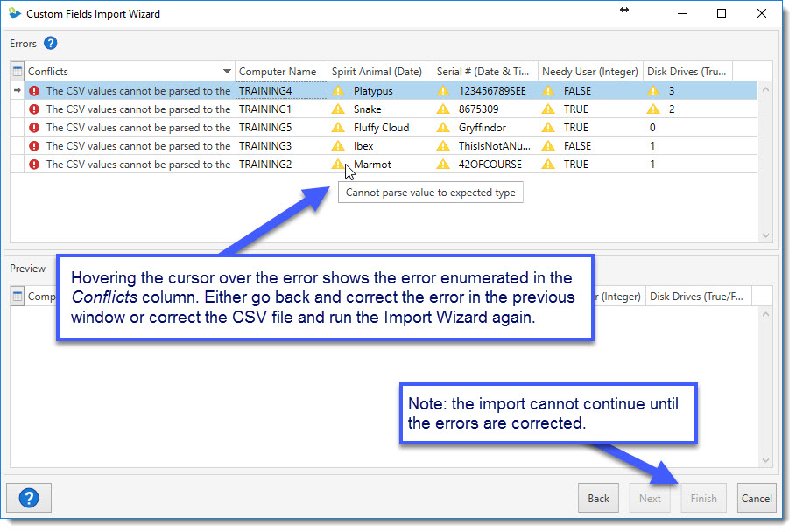Click Errors grid scrollbar up arrow

click(x=765, y=90)
